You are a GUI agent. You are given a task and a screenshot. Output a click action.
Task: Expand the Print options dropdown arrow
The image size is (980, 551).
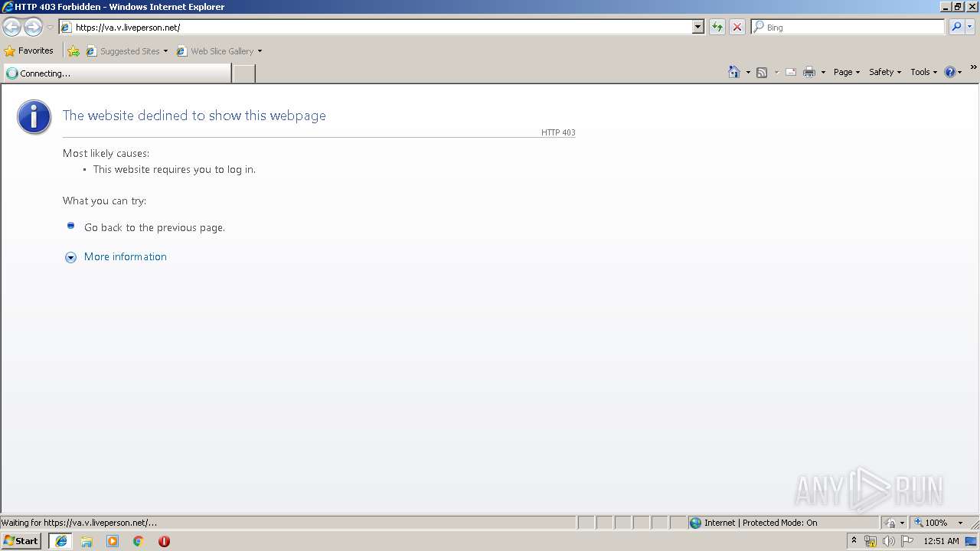[x=823, y=72]
